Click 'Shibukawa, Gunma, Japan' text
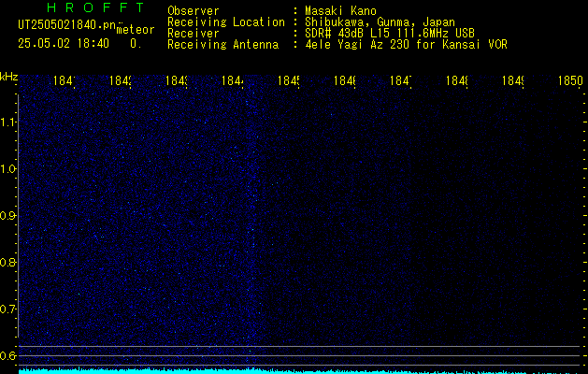Screen dimensions: 588x374 380,22
